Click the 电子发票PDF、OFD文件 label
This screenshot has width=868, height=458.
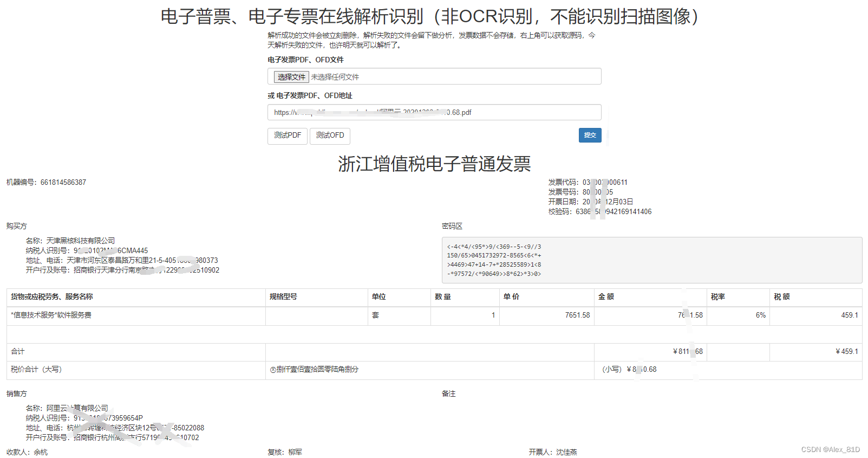(305, 60)
